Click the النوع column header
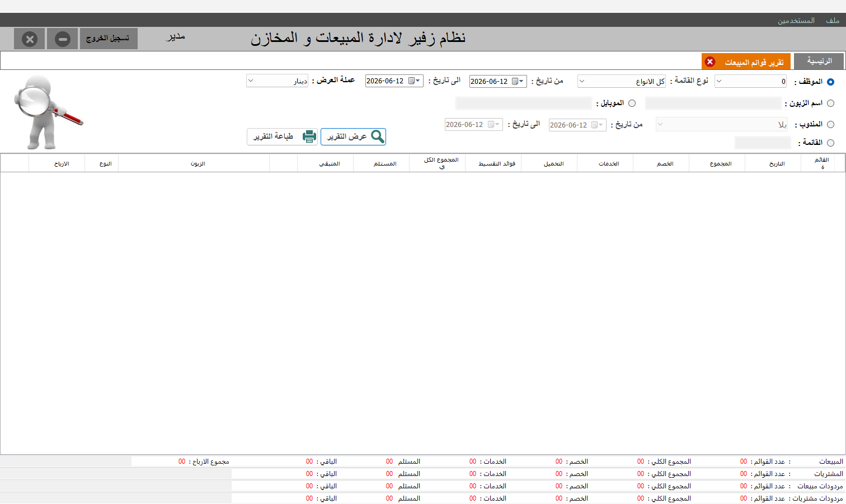This screenshot has width=846, height=504. [x=101, y=163]
